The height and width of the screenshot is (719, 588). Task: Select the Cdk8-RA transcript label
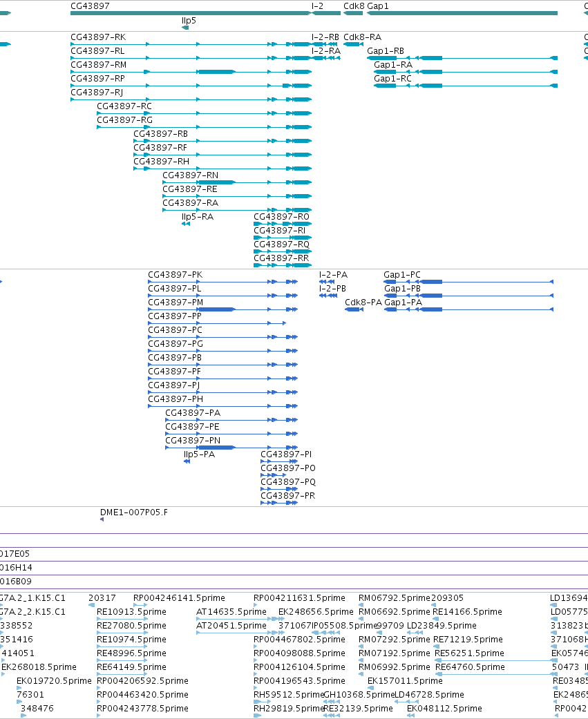pyautogui.click(x=362, y=37)
